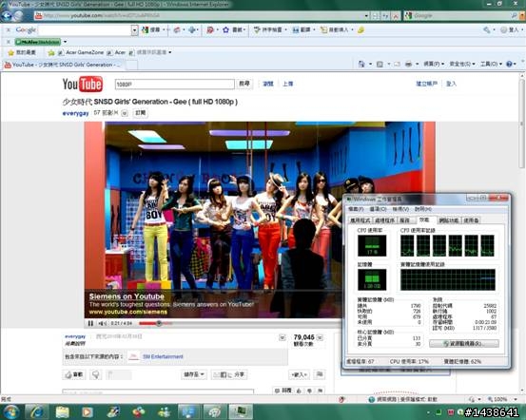Screen dimensions: 526x420
Task: Open the Acer favorites bar link
Action: [x=116, y=52]
